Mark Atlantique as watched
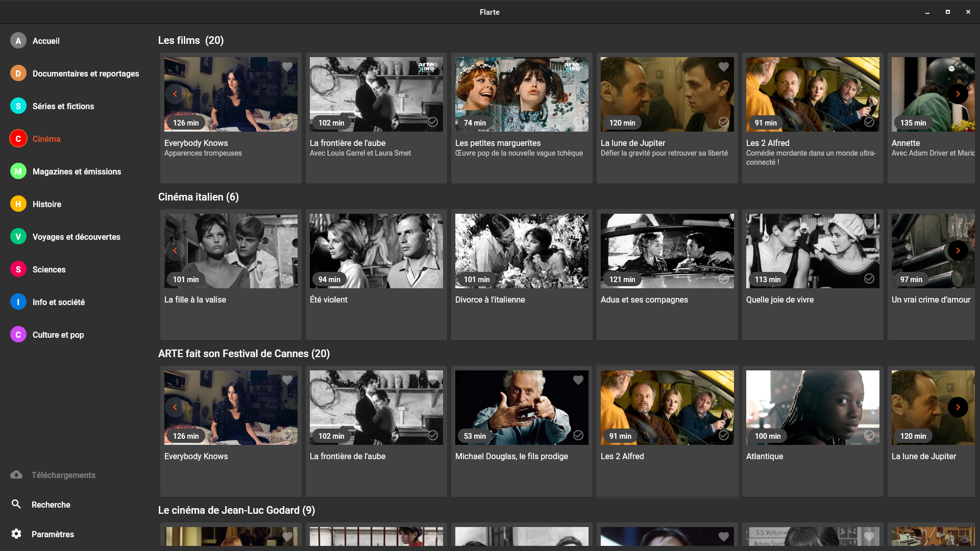Screen dimensions: 980x551 pyautogui.click(x=869, y=435)
